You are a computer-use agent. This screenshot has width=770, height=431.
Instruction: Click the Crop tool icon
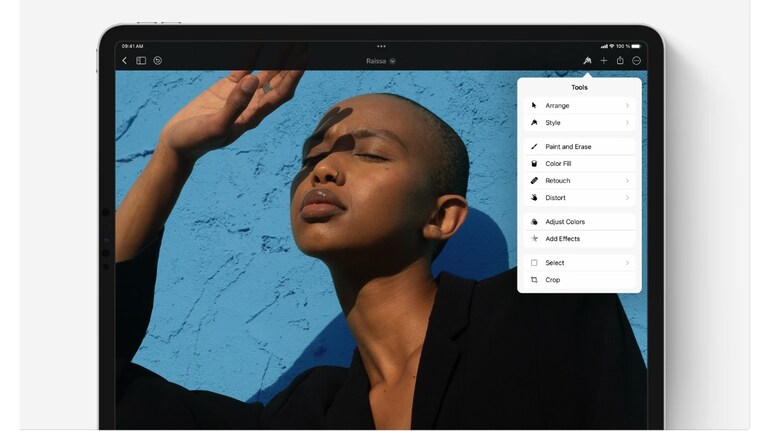[x=534, y=280]
